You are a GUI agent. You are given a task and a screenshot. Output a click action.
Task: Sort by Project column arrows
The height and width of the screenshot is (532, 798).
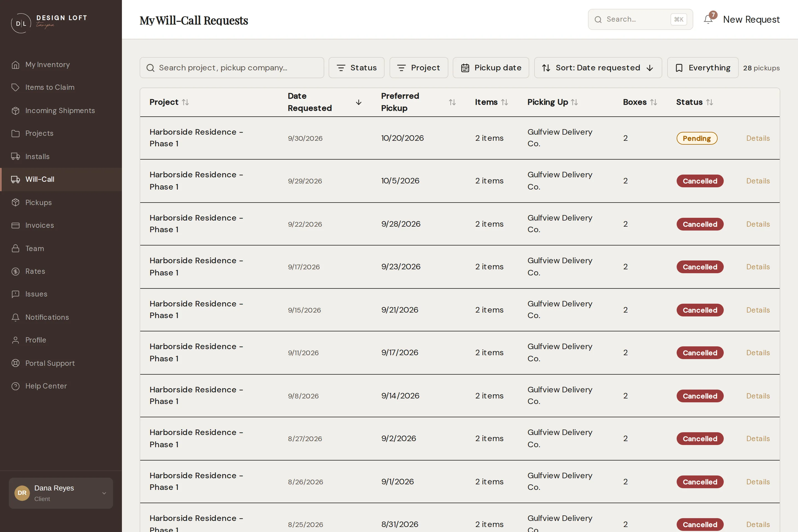click(x=185, y=102)
